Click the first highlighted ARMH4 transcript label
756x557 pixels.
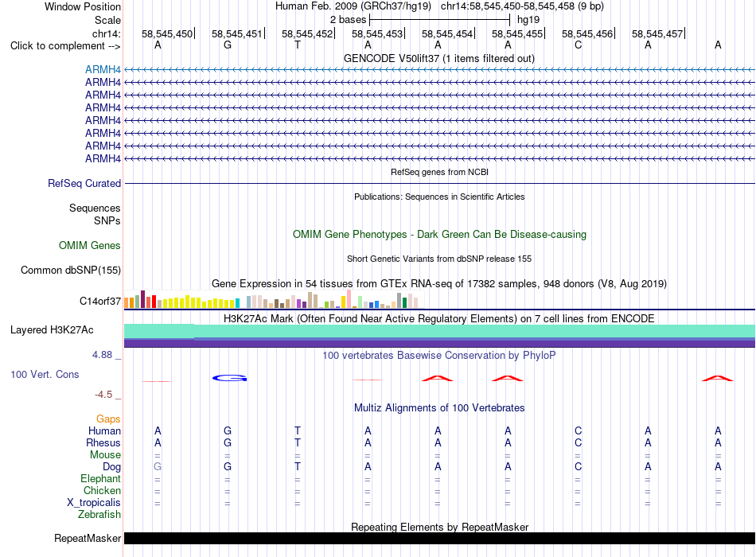click(x=103, y=69)
